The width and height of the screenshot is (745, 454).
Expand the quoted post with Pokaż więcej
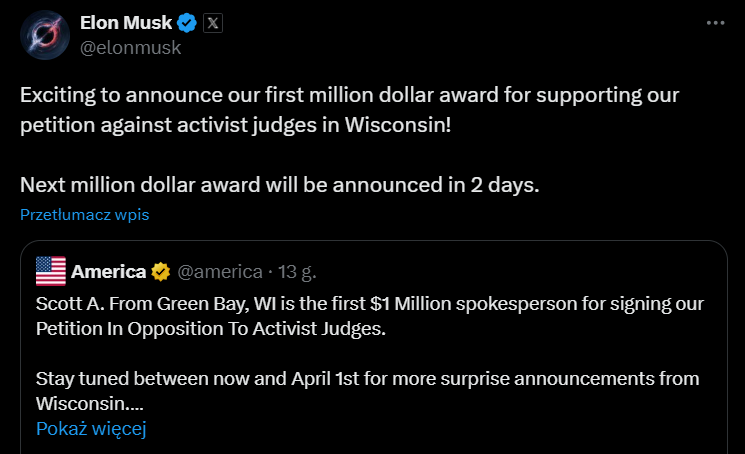(x=91, y=429)
